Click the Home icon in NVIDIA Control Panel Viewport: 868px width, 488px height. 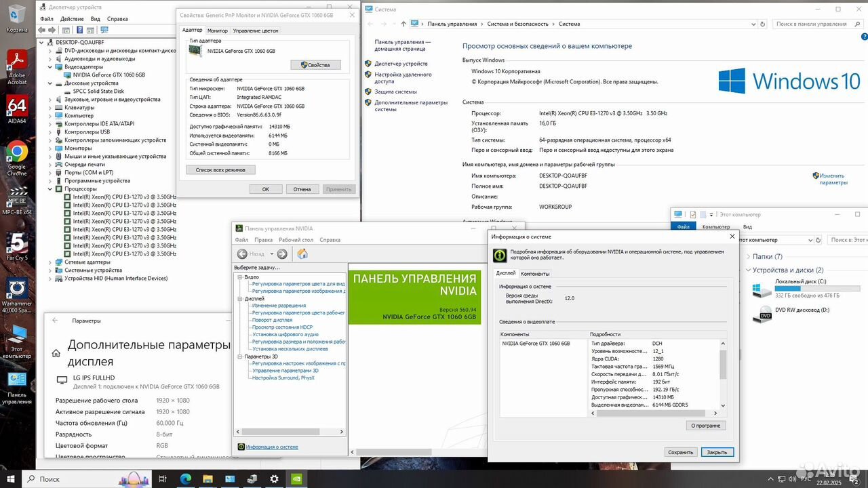pos(302,253)
